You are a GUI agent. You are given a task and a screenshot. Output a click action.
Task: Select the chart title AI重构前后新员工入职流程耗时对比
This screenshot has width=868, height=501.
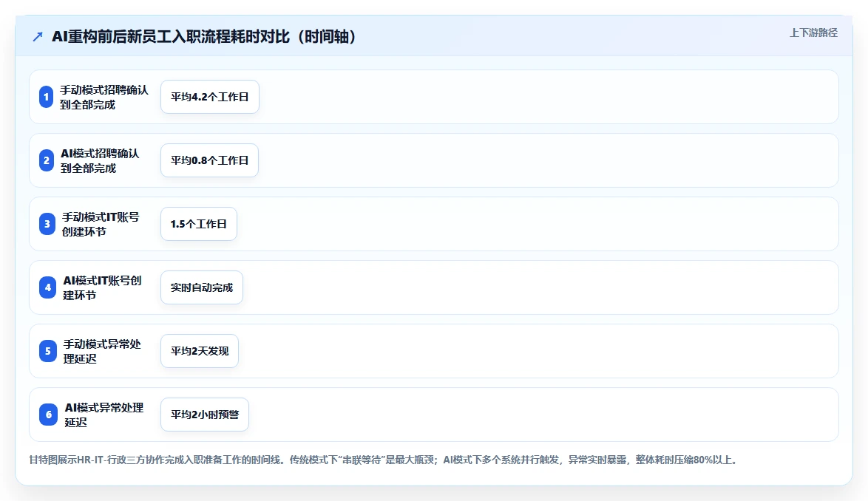pyautogui.click(x=204, y=36)
